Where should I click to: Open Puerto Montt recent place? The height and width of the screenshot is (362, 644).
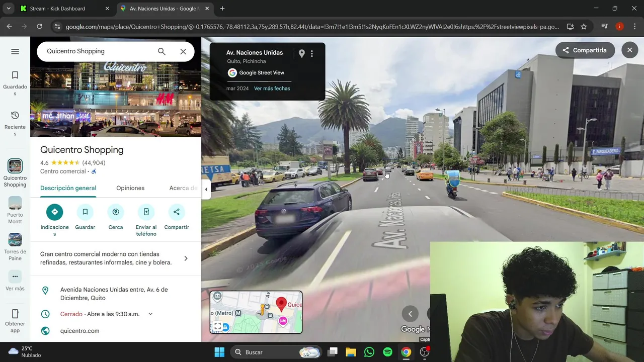(x=15, y=210)
